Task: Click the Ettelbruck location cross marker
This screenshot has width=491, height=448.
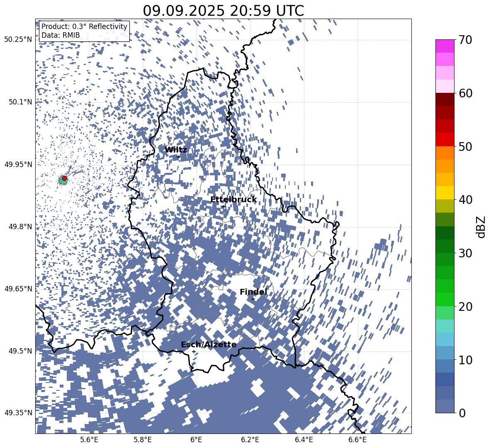Action: (224, 206)
